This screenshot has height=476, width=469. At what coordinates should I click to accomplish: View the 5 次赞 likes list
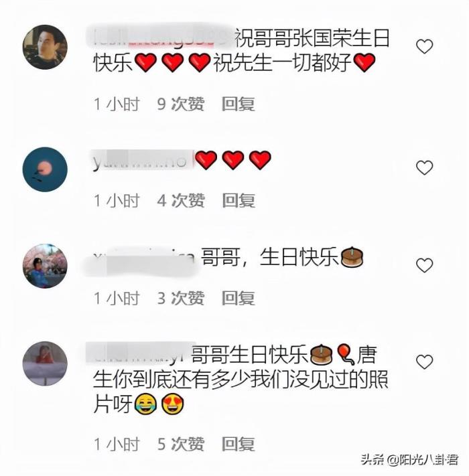coord(180,444)
